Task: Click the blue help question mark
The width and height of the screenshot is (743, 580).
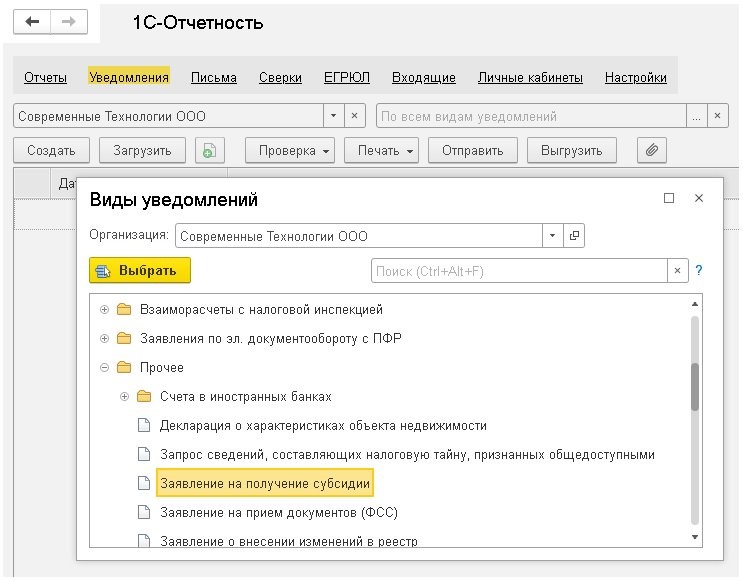Action: click(x=699, y=271)
